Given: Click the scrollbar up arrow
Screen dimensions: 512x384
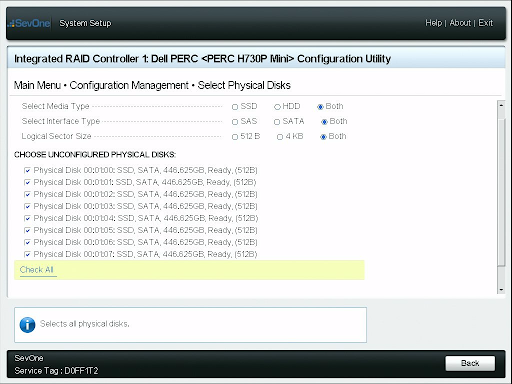Looking at the screenshot, I should click(501, 105).
